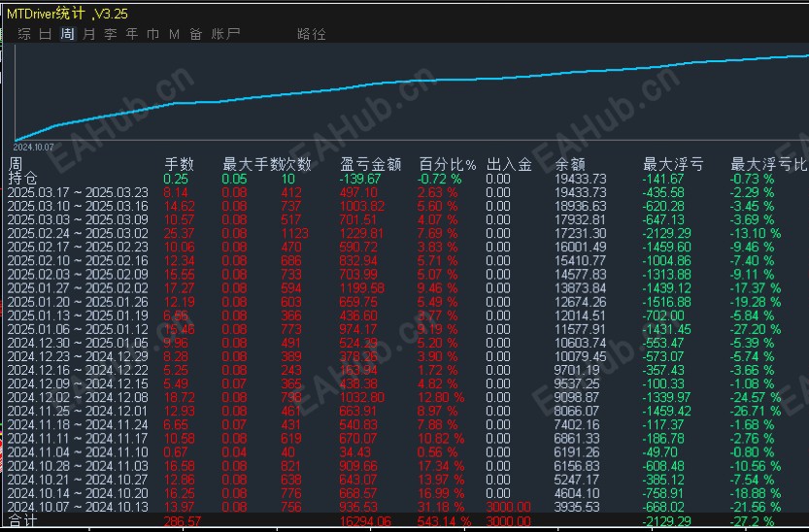Select week 2024.12.23 ~ 2024.12.29
This screenshot has height=532, width=809.
(x=78, y=356)
